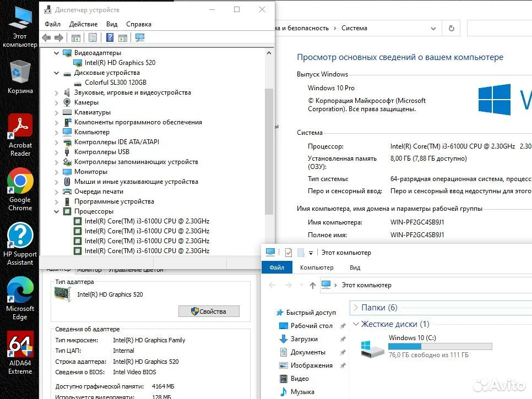Select Очереди печати tree row
Viewport: 532px width, 399px height.
point(99,192)
